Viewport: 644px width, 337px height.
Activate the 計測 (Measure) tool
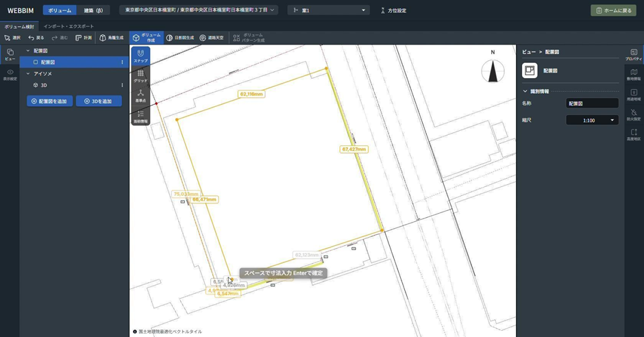84,38
